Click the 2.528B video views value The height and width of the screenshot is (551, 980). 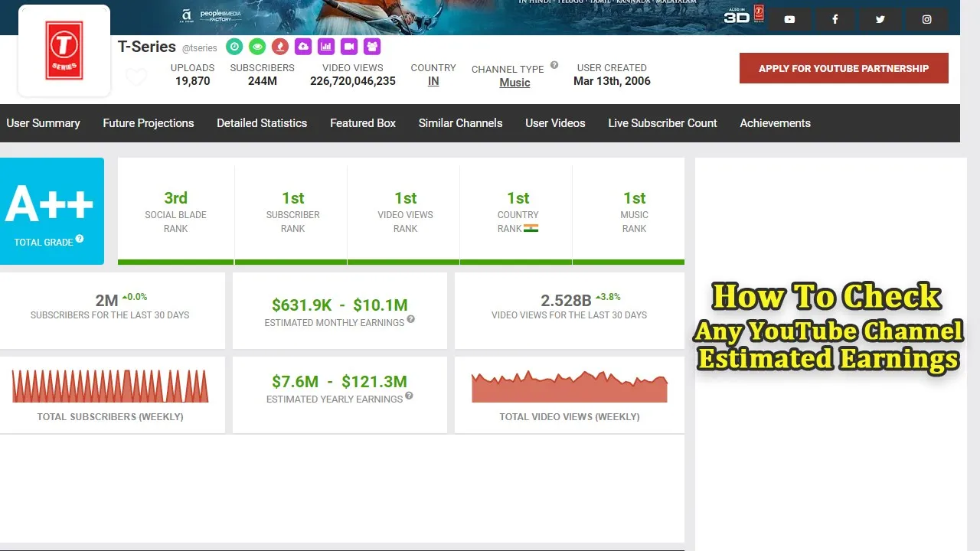[566, 301]
